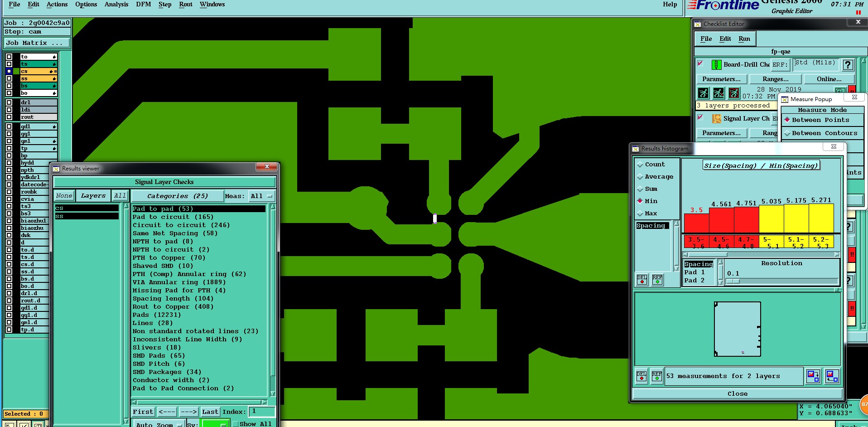
Task: Click the Close button in Results histogram
Action: click(737, 394)
